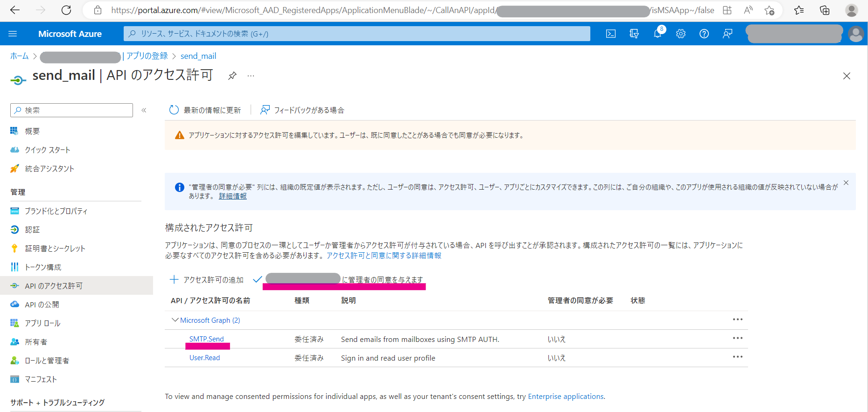Open more options for User.Read row
This screenshot has width=868, height=412.
click(738, 357)
